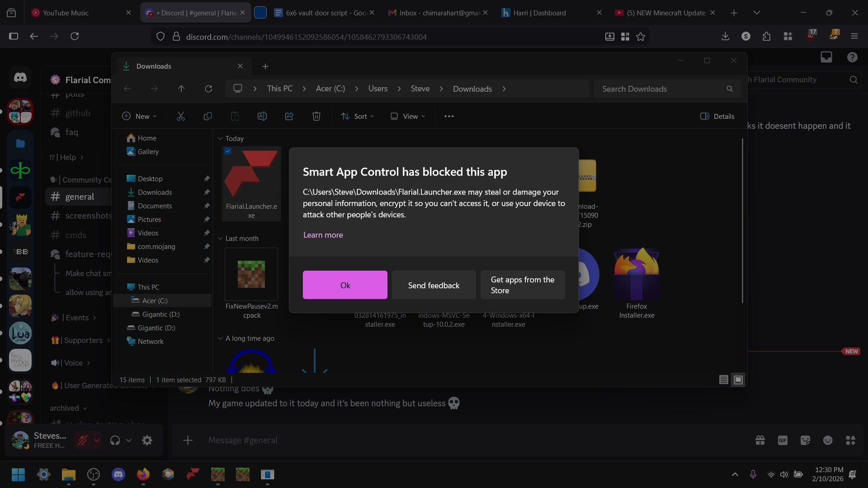The height and width of the screenshot is (488, 868).
Task: Click the Delete trash can icon
Action: click(x=316, y=116)
